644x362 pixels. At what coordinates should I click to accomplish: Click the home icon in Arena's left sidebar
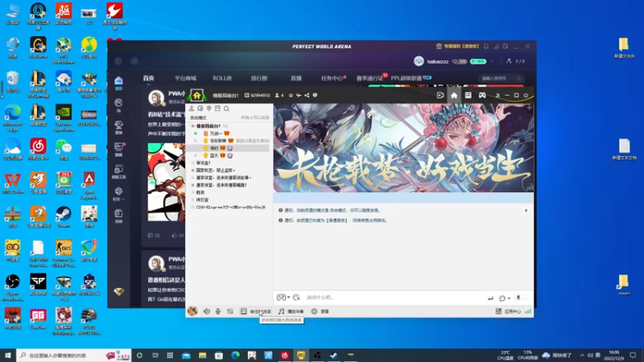pyautogui.click(x=118, y=83)
